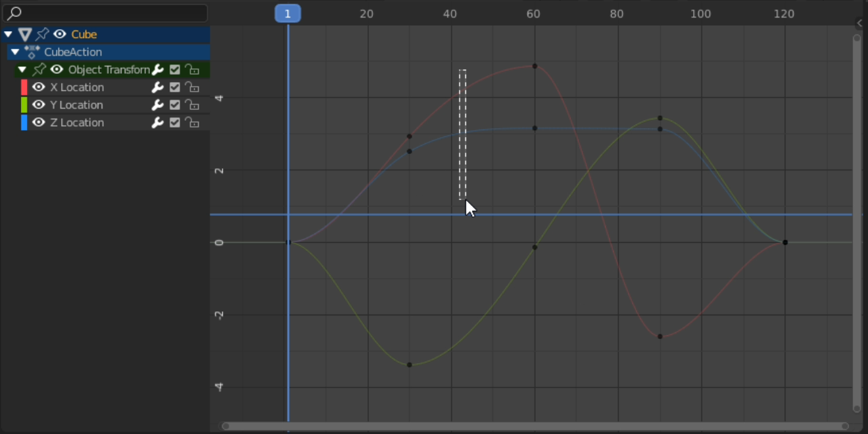Collapse the Object Transforms group

22,69
